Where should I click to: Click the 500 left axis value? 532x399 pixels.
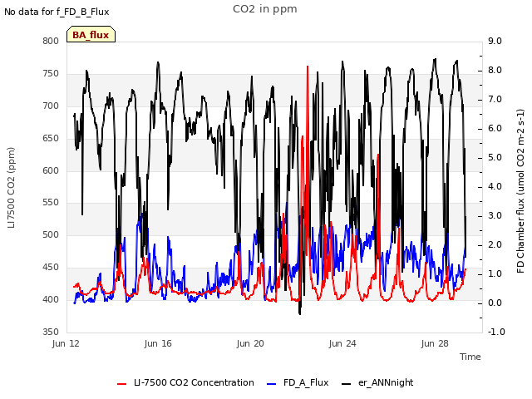[x=51, y=234]
